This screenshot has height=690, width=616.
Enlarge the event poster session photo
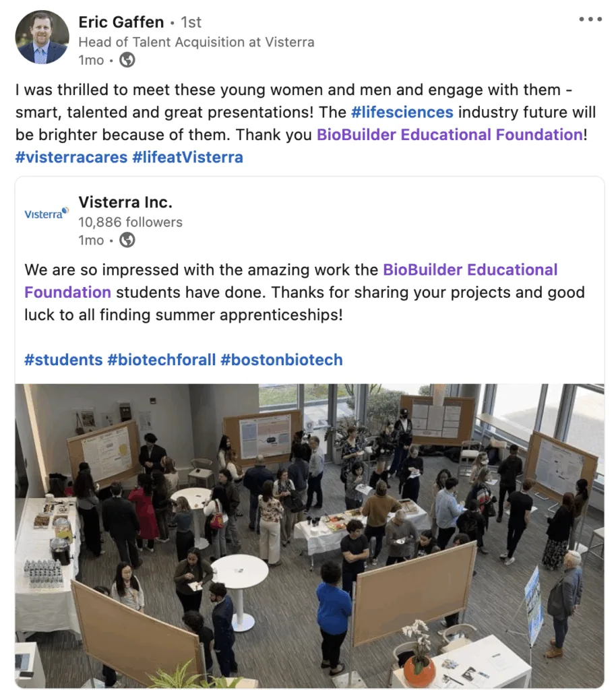point(309,535)
